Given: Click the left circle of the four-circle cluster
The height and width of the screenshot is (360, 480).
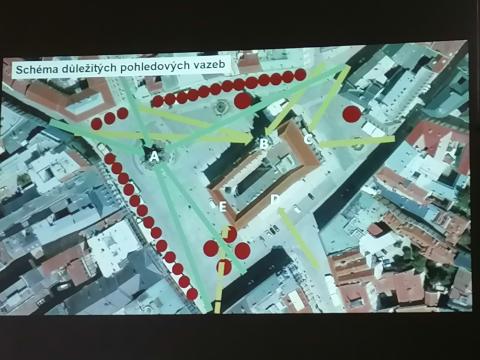Looking at the screenshot, I should coord(211,248).
